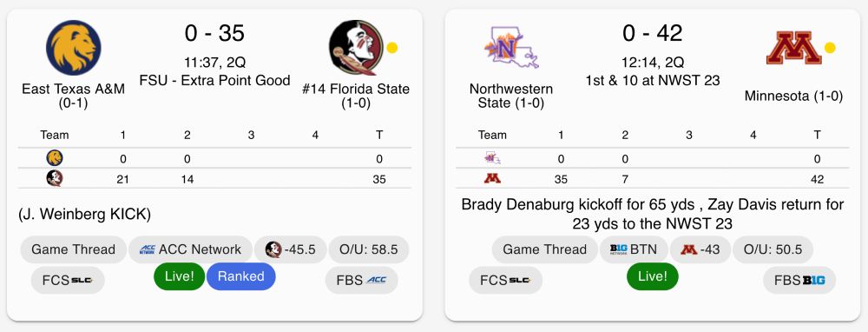Click the Minnesota Gophers M logo

tap(793, 48)
